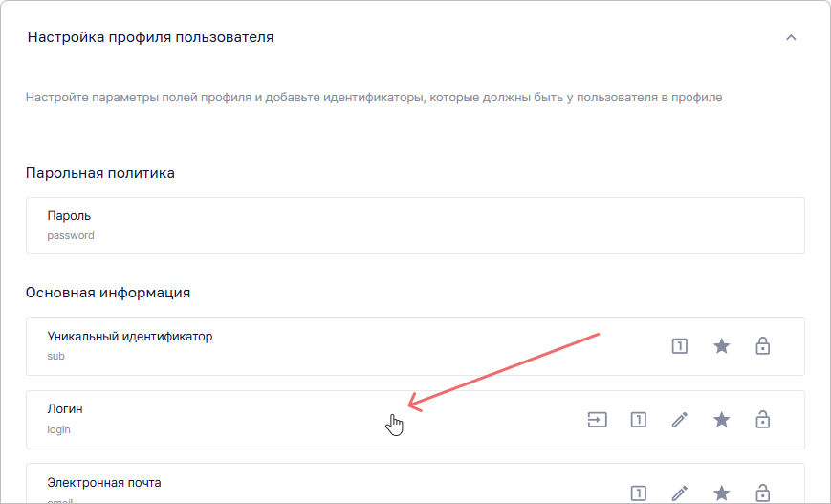The width and height of the screenshot is (831, 504).
Task: Click the star icon in Логин row
Action: click(722, 419)
